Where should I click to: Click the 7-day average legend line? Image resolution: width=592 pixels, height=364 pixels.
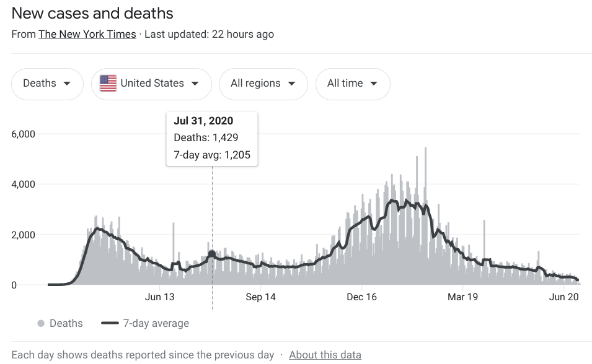coord(109,323)
